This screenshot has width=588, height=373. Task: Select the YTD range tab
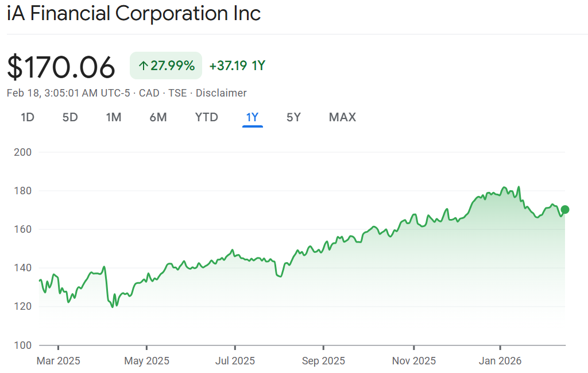[x=207, y=117]
